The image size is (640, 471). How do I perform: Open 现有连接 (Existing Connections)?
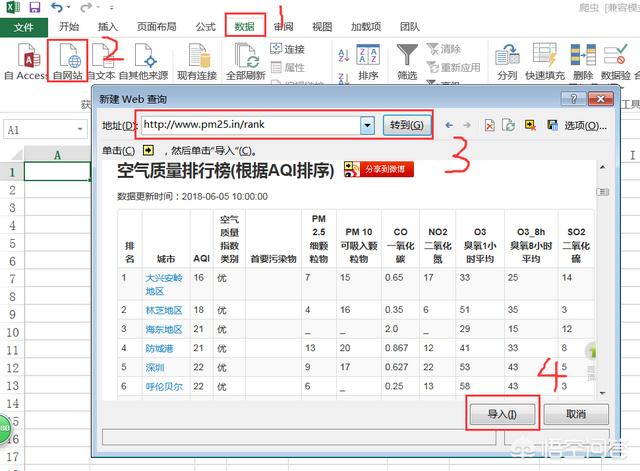tap(195, 60)
